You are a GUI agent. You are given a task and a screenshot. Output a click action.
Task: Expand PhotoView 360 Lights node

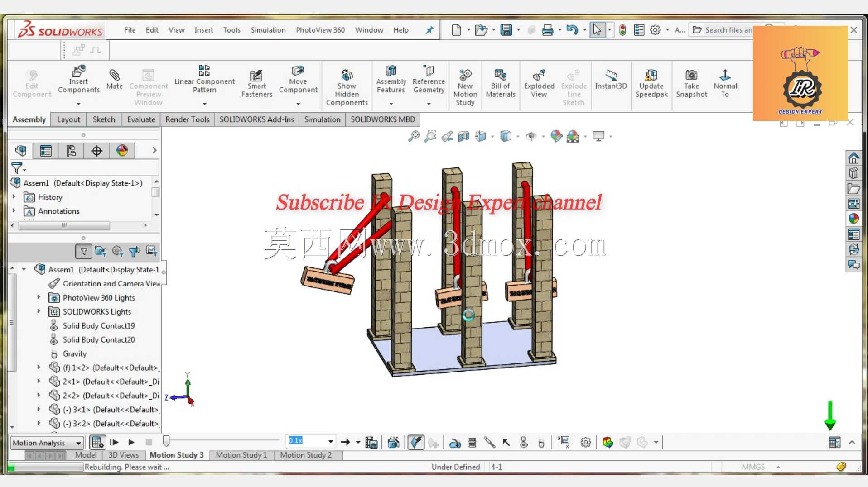pos(39,297)
